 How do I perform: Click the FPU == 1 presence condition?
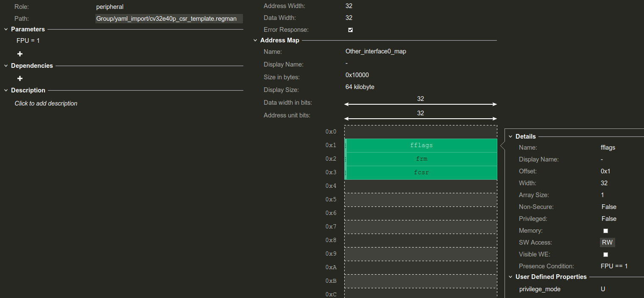point(614,266)
